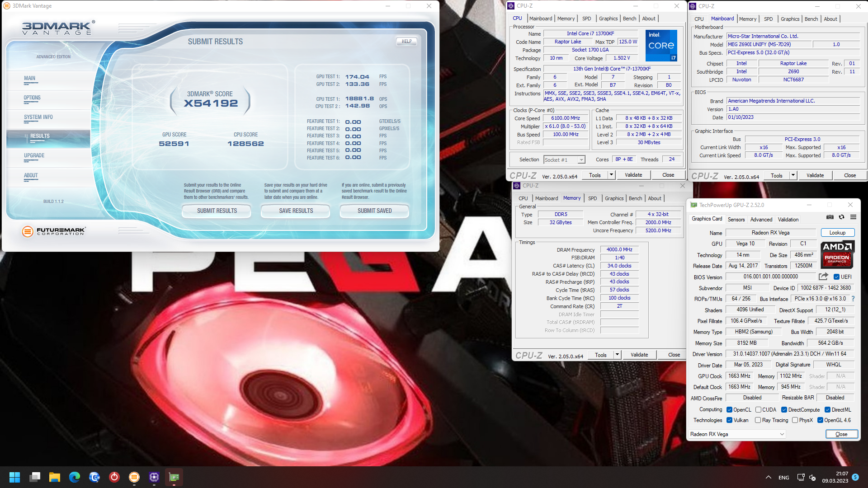The height and width of the screenshot is (488, 868).
Task: Click the taskbar clock and date
Action: [835, 477]
